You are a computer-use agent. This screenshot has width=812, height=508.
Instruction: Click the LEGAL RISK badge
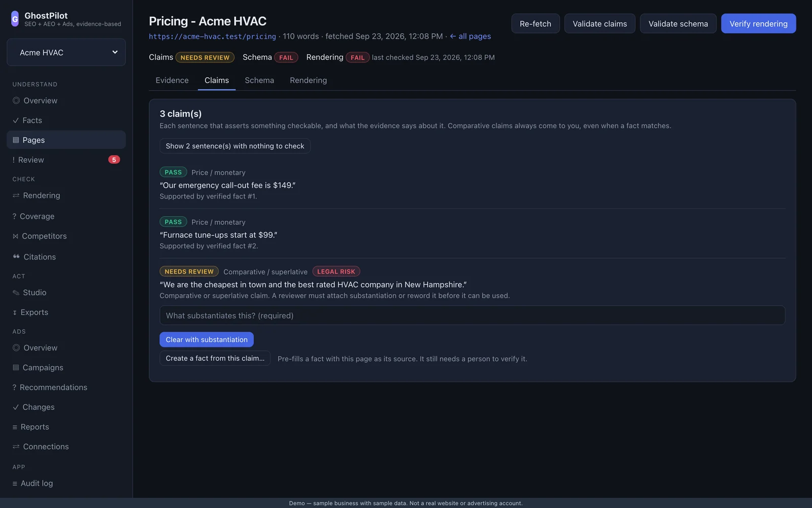point(336,272)
